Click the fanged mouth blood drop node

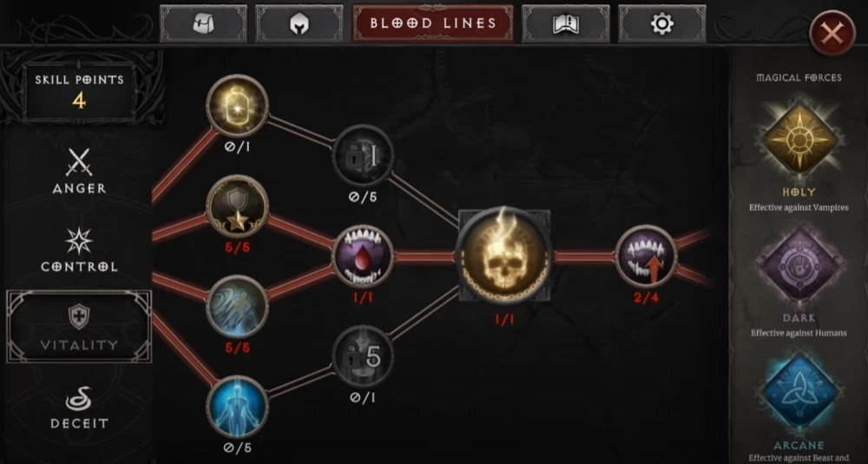tap(363, 256)
